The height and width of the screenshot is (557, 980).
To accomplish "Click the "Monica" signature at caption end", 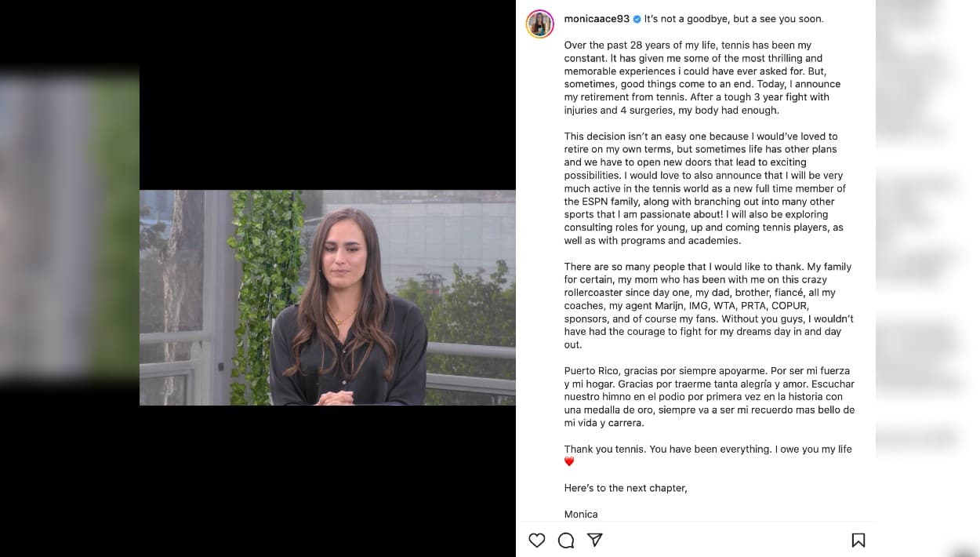I will point(581,514).
